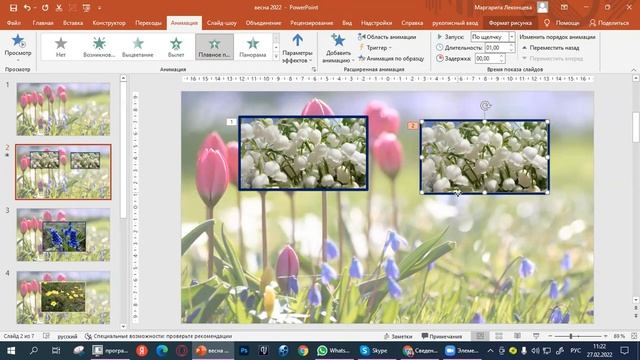Open Chrome from the taskbar
Screen dimensions: 640x360
click(303, 351)
